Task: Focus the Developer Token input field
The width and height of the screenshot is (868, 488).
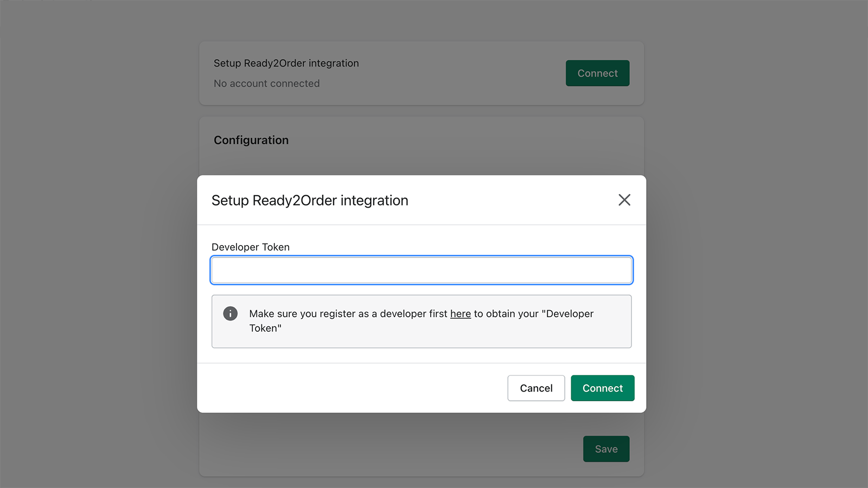Action: pyautogui.click(x=422, y=270)
